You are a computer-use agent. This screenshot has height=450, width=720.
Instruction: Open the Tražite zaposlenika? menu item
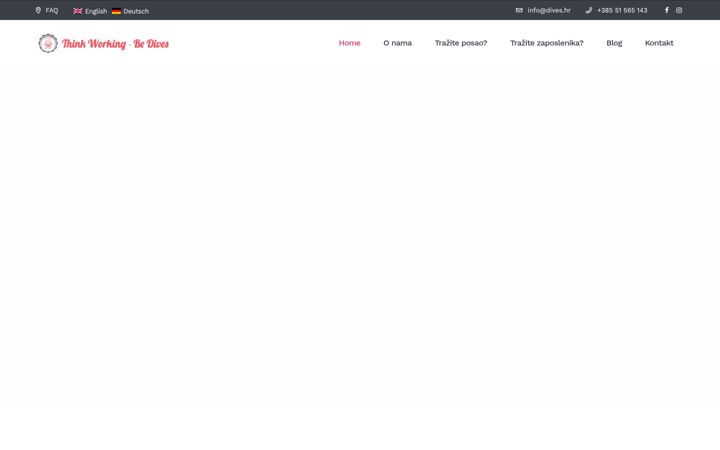[x=546, y=43]
